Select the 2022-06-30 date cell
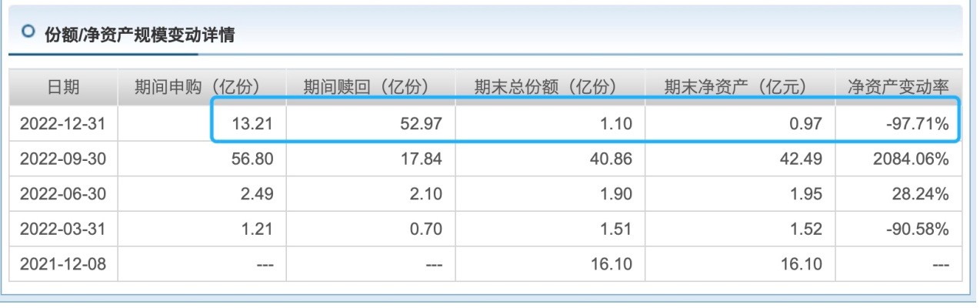 (63, 195)
